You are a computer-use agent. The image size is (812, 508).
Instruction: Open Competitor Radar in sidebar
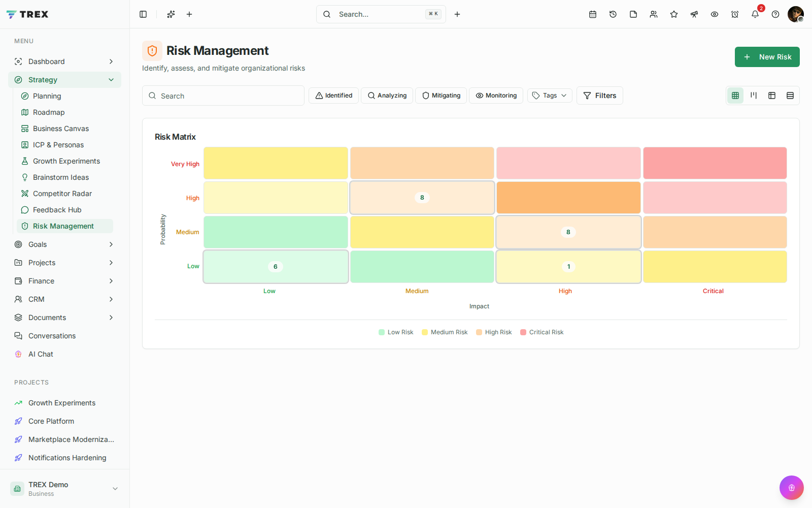65,194
